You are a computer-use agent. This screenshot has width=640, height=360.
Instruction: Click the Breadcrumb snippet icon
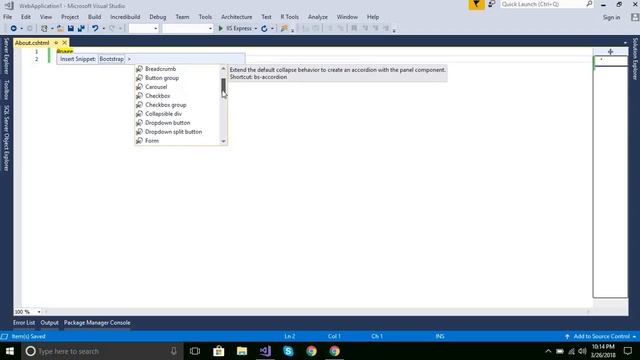139,69
